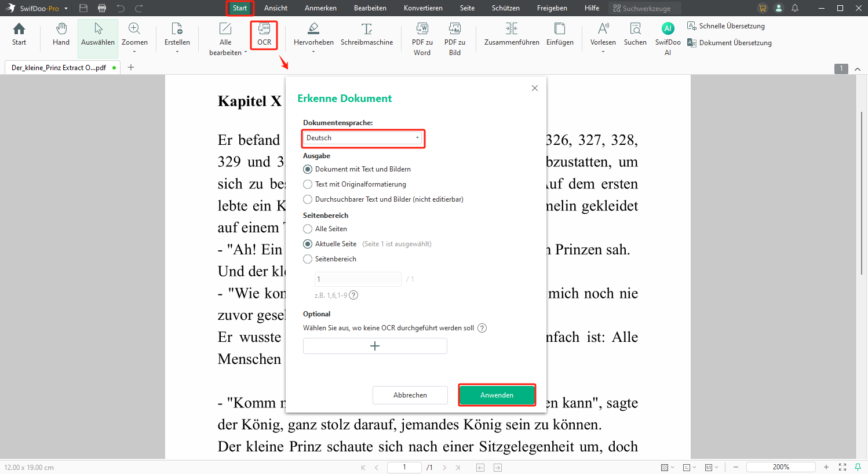Open the Hilfe menu
This screenshot has width=868, height=474.
[x=592, y=8]
